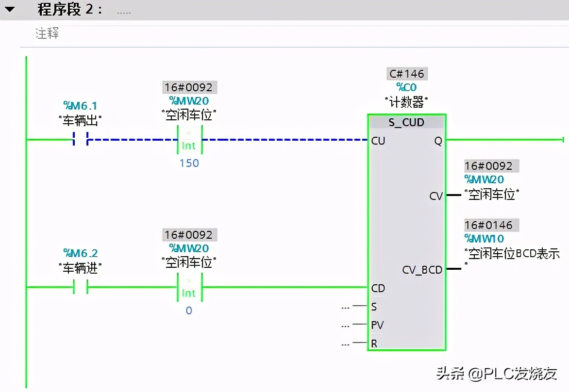This screenshot has width=569, height=392.
Task: Select the S_CUD counter block header
Action: tap(406, 122)
